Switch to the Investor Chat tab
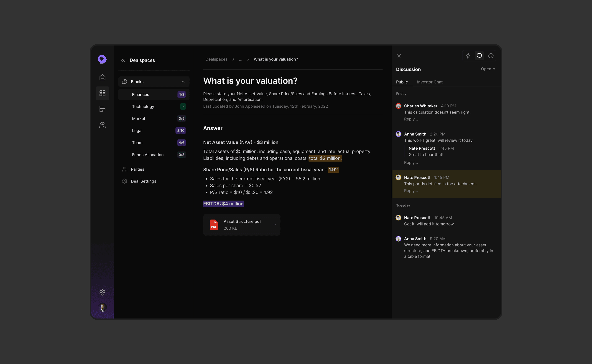Screen dimensions: 592x364 (x=430, y=82)
